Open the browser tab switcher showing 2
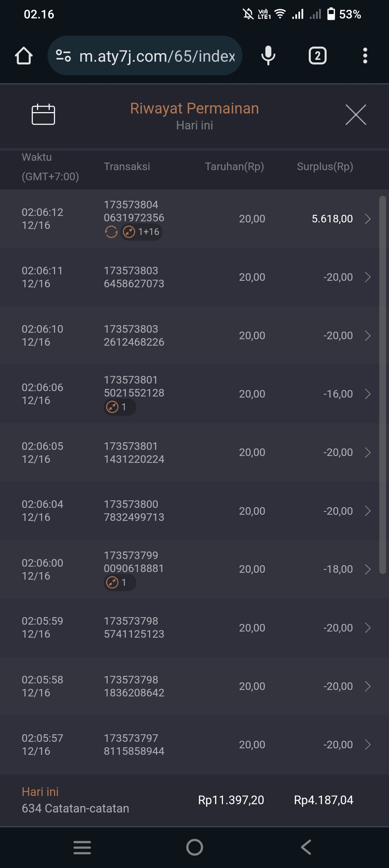Screen dimensions: 389x868 317,56
